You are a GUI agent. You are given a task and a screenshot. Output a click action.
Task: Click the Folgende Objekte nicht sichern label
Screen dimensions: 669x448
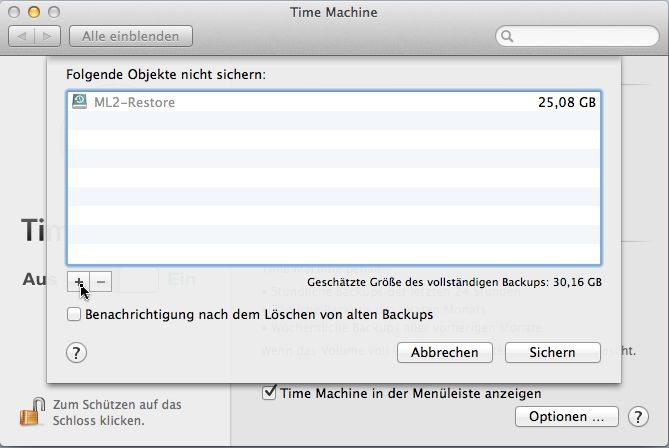[x=166, y=75]
